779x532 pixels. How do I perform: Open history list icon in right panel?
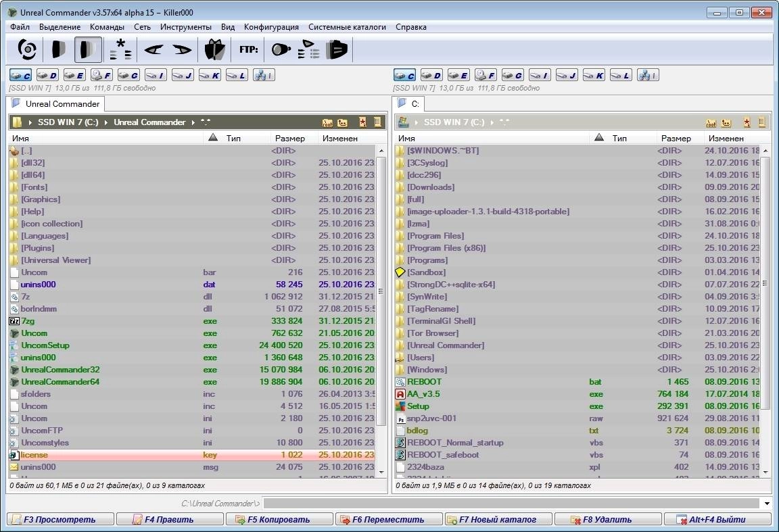point(761,122)
